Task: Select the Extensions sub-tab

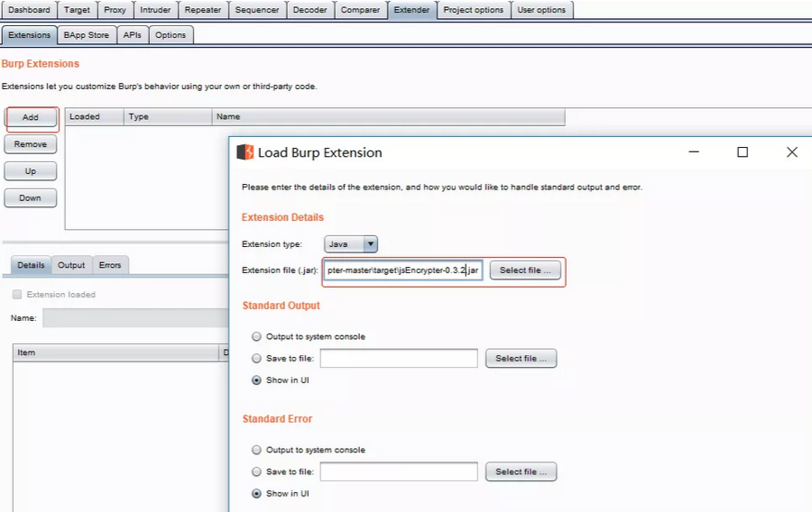Action: point(29,34)
